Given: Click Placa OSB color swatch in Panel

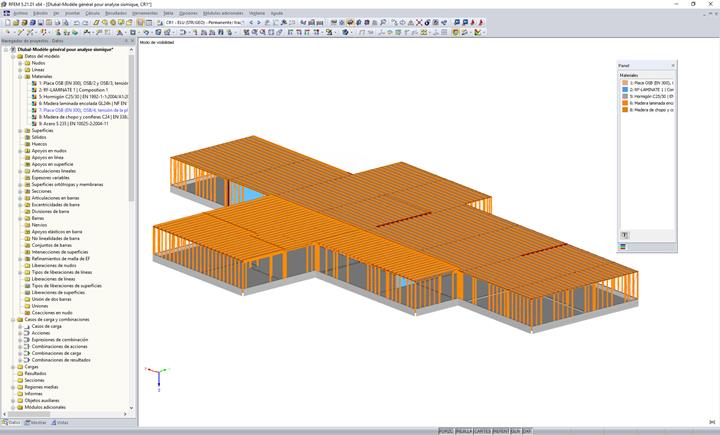Looking at the screenshot, I should pos(624,83).
